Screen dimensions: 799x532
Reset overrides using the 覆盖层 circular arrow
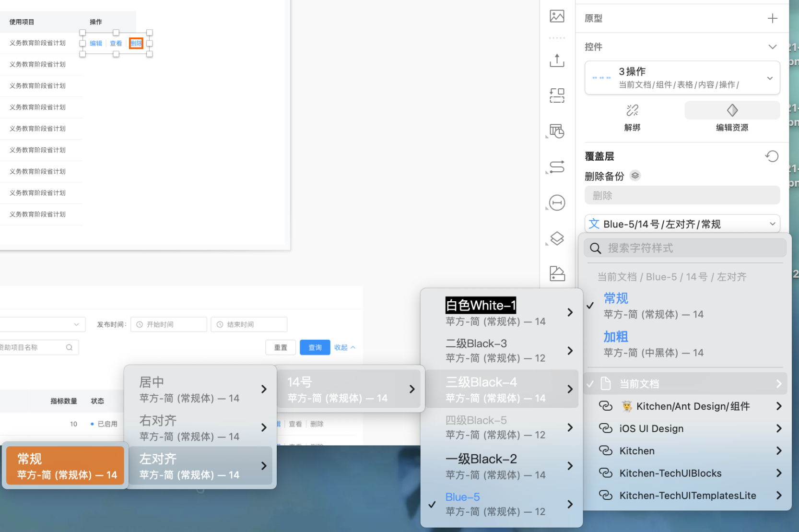click(772, 156)
